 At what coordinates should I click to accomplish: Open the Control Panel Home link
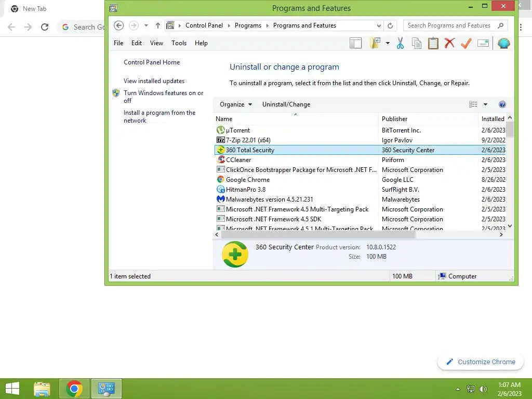pos(152,62)
